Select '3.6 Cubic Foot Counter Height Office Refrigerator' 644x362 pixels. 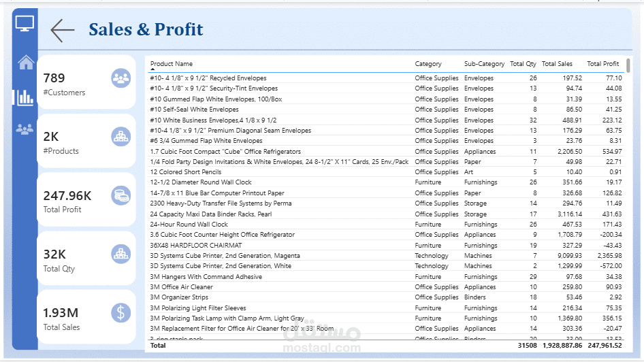(386, 234)
